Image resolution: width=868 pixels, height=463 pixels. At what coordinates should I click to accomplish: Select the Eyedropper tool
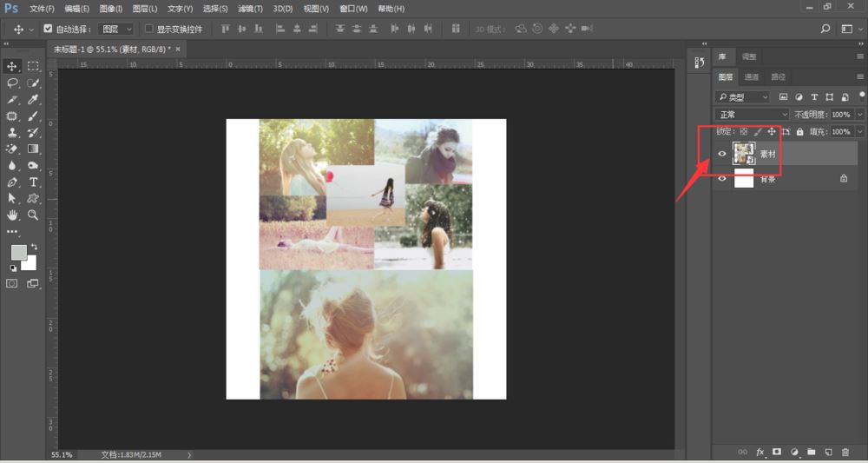pyautogui.click(x=33, y=100)
